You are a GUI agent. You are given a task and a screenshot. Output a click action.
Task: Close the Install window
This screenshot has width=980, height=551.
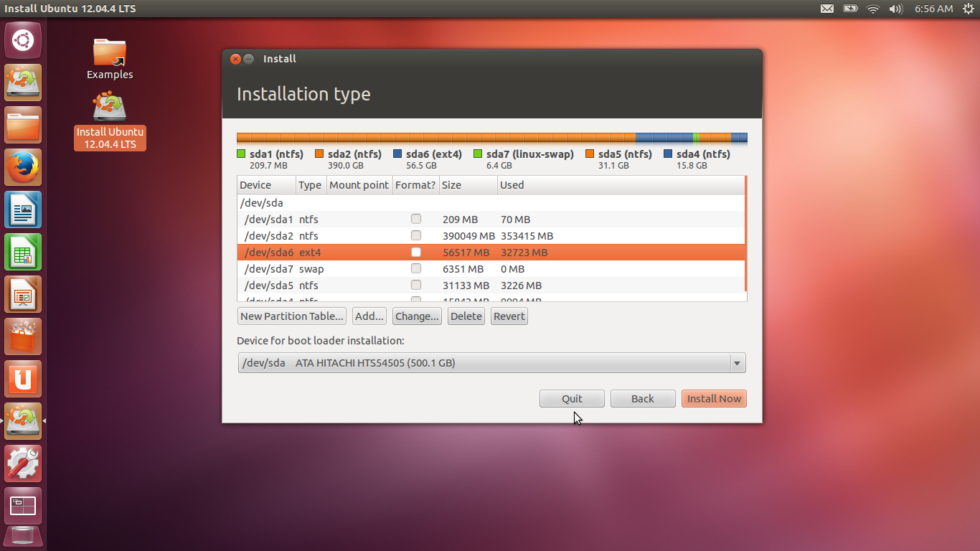click(x=235, y=59)
